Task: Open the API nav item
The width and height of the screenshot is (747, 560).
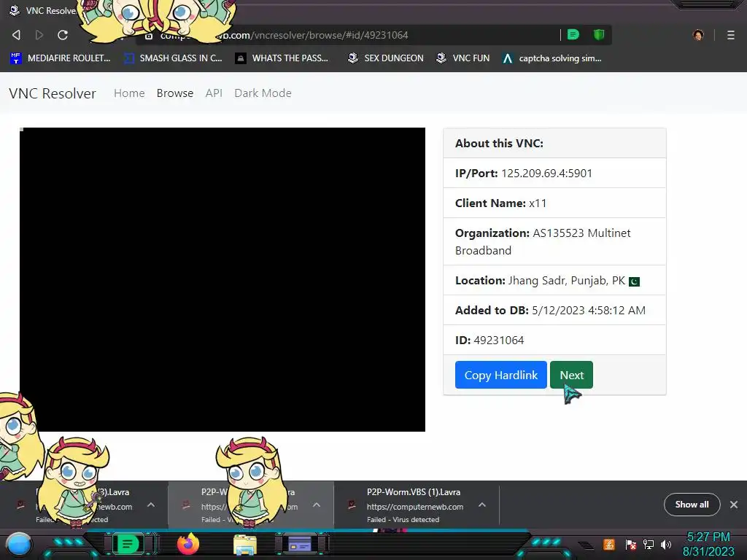Action: pos(214,93)
